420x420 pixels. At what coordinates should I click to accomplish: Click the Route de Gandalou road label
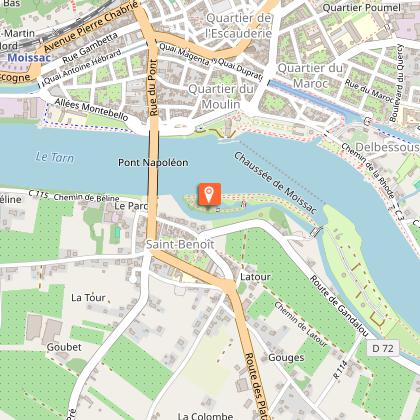[339, 306]
